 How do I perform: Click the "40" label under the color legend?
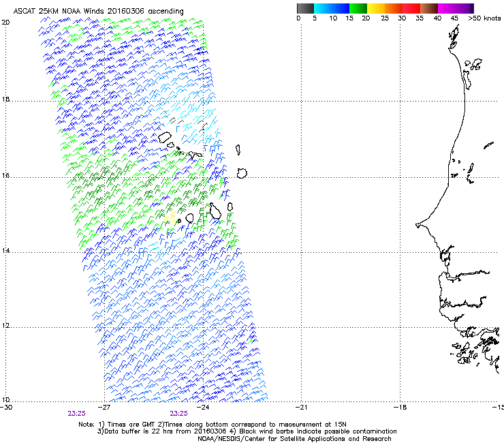[437, 18]
